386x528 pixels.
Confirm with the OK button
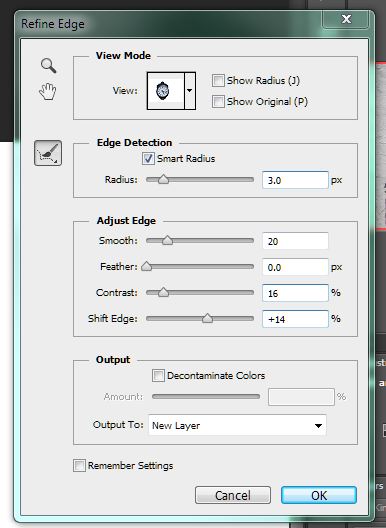(319, 495)
